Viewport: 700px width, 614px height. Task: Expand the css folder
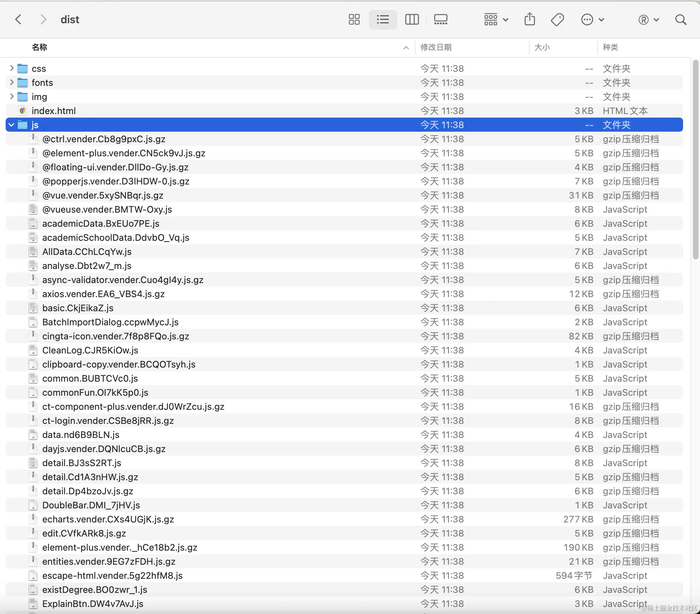(x=12, y=68)
